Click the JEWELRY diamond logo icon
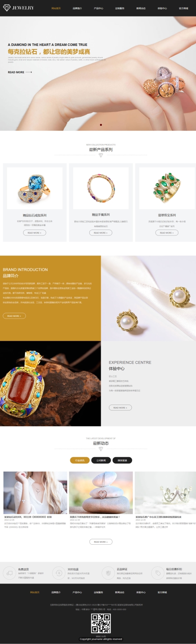Screen dimensions: 196x644 (7, 8)
